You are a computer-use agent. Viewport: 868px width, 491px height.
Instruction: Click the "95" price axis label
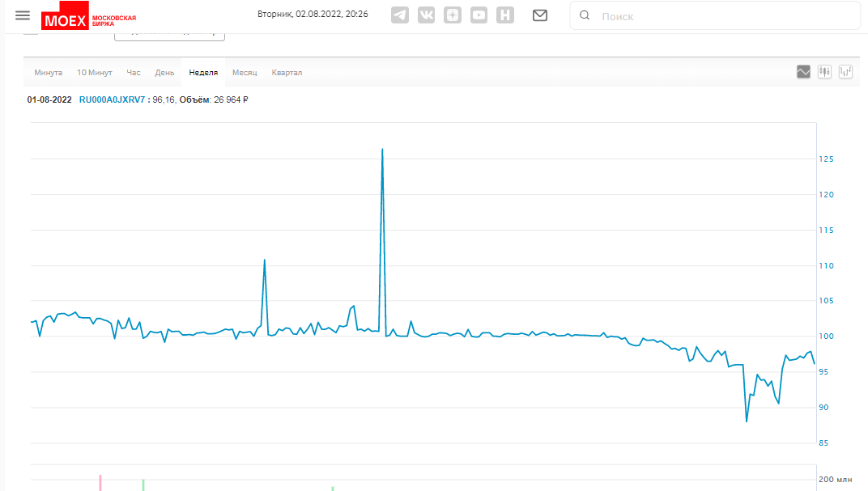click(823, 371)
